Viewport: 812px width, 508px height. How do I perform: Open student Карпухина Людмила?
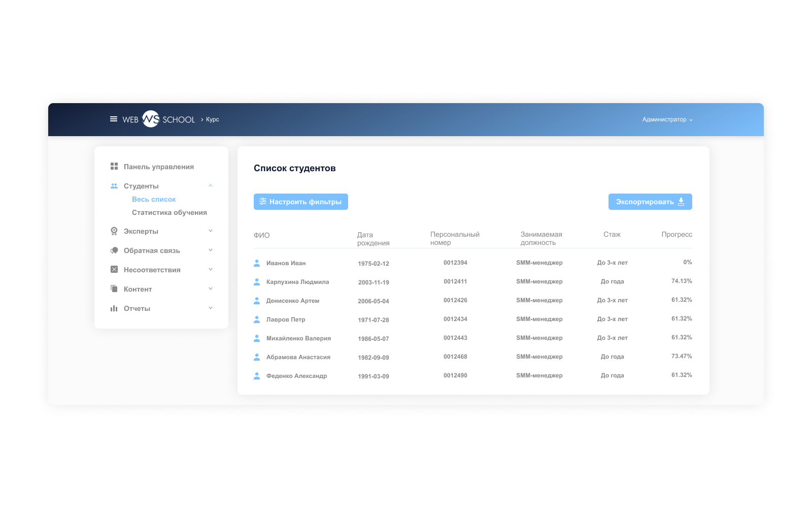click(298, 282)
